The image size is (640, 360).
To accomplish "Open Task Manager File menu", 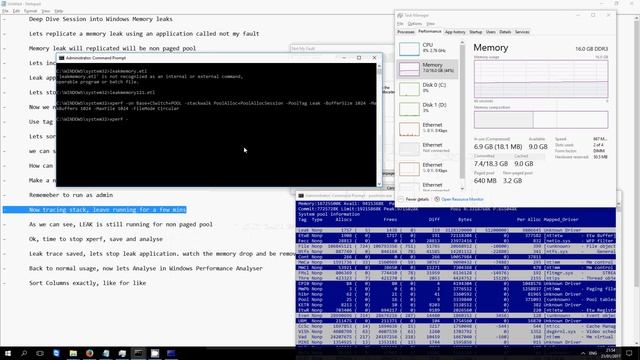I will tap(400, 24).
